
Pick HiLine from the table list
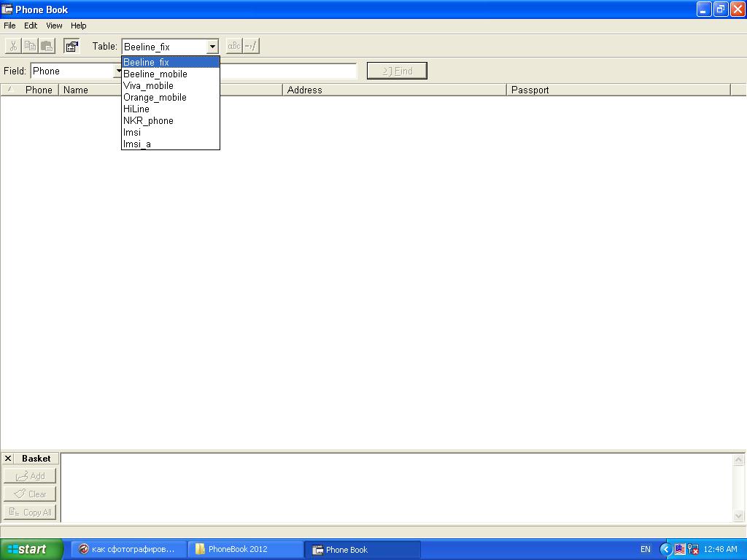click(171, 109)
